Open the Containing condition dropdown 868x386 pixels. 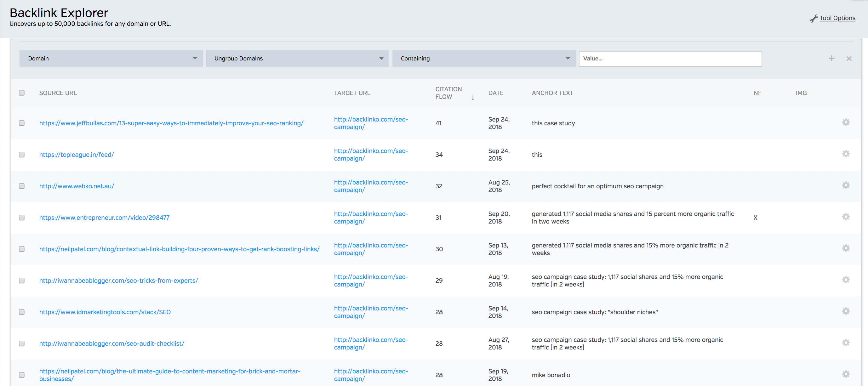pyautogui.click(x=483, y=59)
